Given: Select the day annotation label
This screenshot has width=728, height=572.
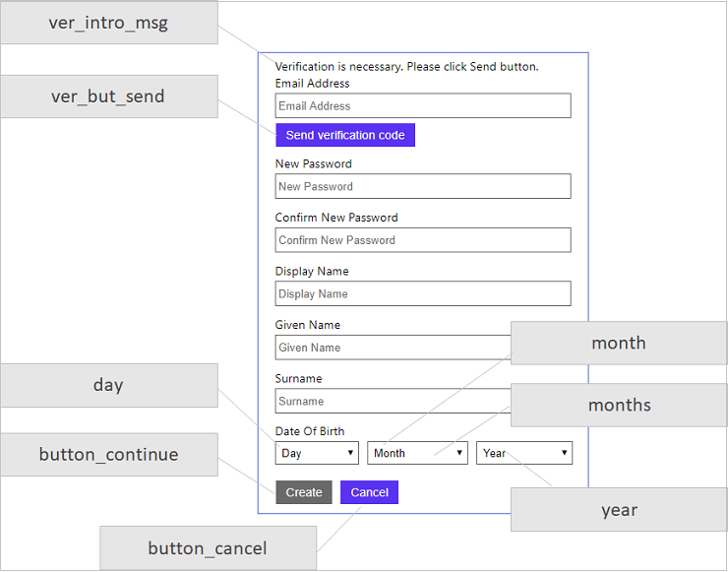Looking at the screenshot, I should coord(109,385).
